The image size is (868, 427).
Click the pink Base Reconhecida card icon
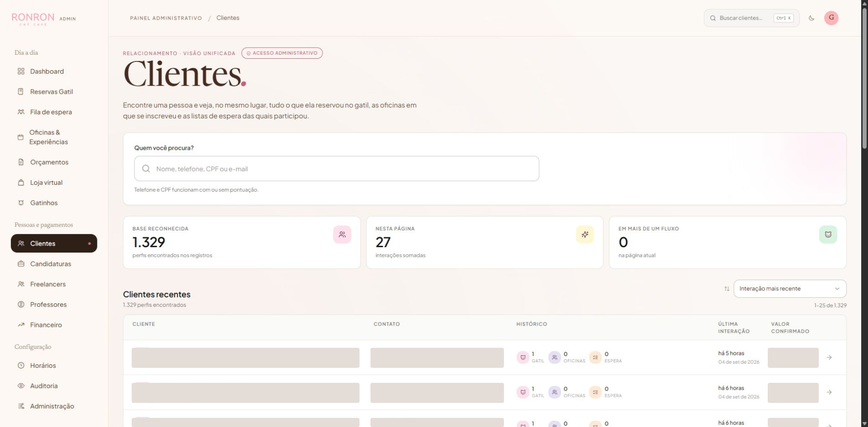click(x=342, y=234)
